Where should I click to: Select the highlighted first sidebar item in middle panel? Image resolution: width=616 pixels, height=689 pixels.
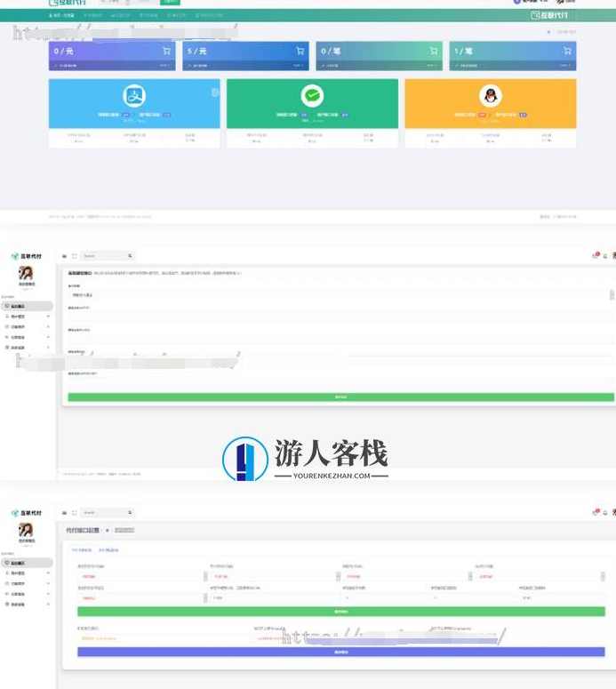coord(28,306)
